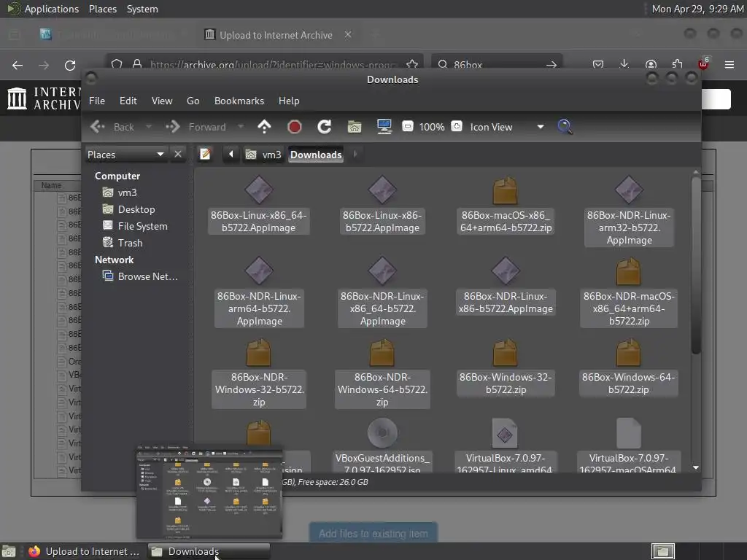Image resolution: width=747 pixels, height=560 pixels.
Task: Select 86Box-NDR-Linux-arm32-b5722.AppImage icon
Action: pos(629,190)
